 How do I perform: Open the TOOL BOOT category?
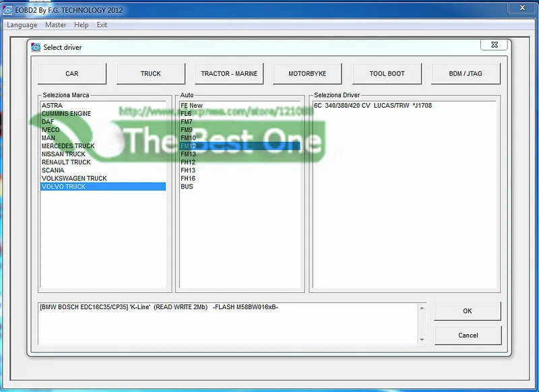coord(387,73)
